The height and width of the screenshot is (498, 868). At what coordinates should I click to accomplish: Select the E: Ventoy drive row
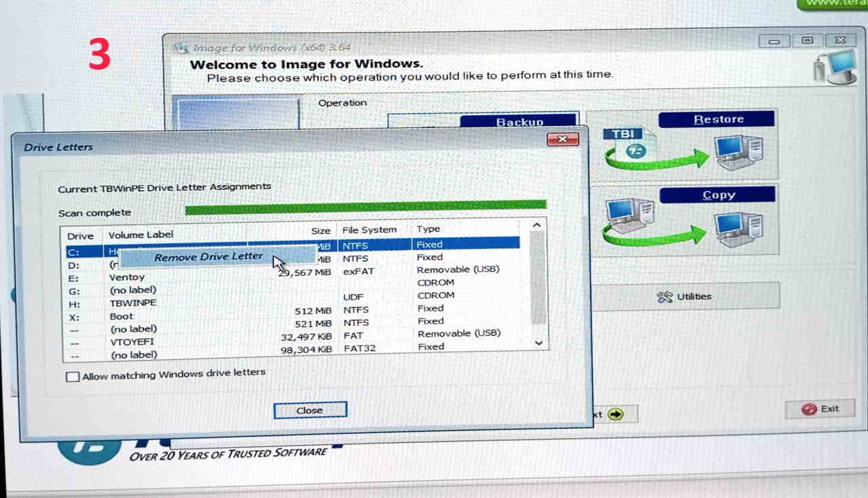pos(292,274)
